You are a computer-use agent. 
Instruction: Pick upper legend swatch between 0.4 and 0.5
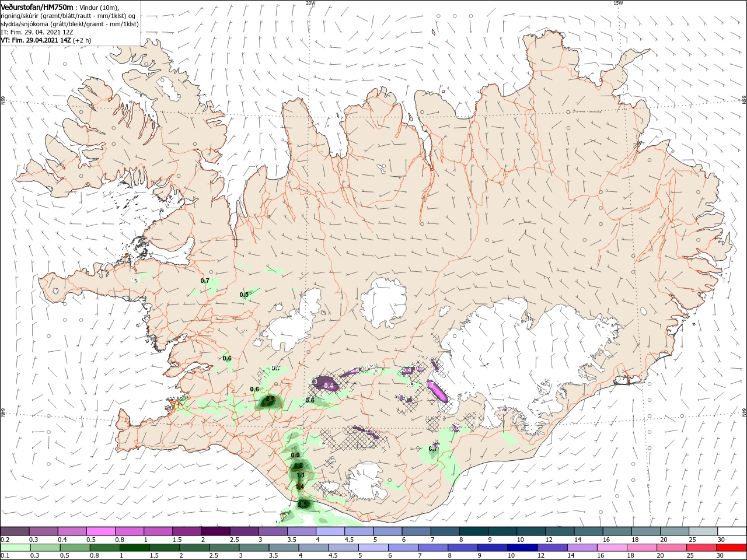(72, 531)
